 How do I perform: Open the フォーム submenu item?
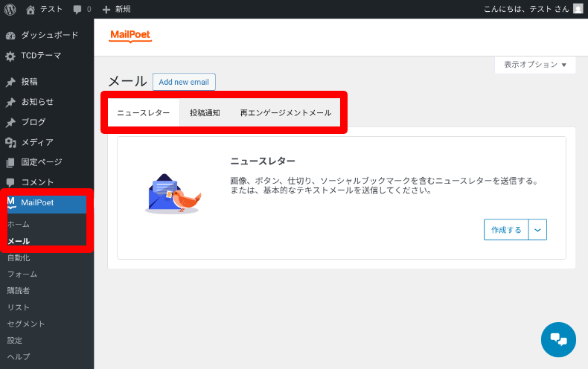click(22, 274)
